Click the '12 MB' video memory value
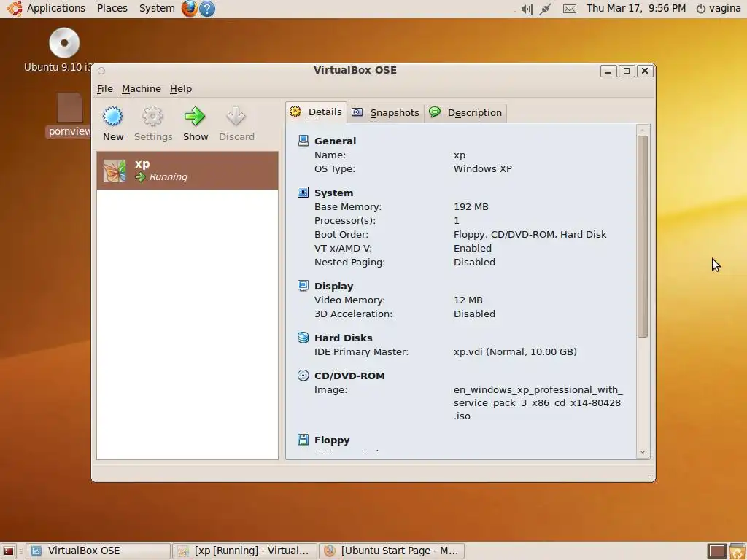Image resolution: width=747 pixels, height=560 pixels. 468,300
